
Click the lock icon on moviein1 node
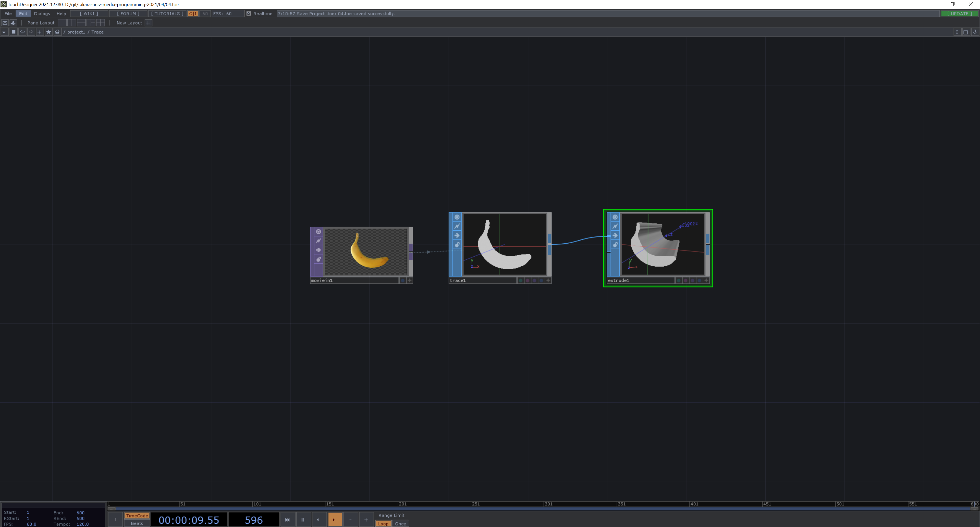318,259
